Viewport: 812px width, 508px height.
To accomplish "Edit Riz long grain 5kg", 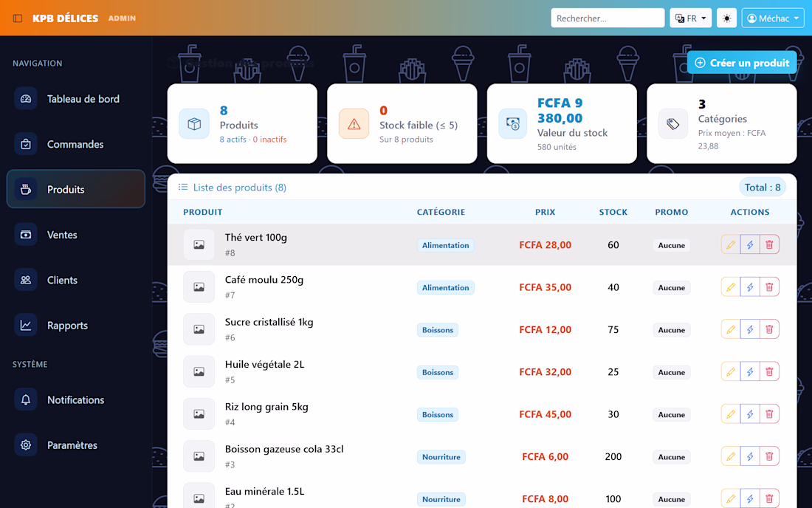I will coord(730,413).
